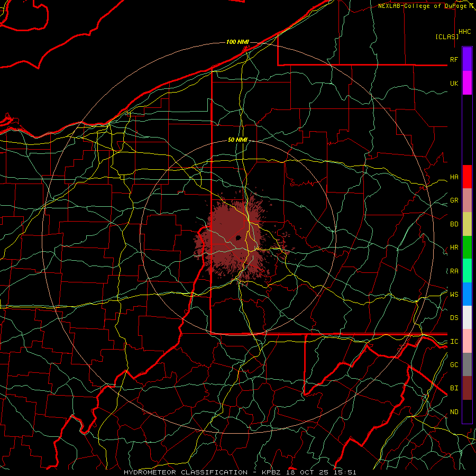The image size is (476, 476).
Task: Click the ND black legend swatch
Action: 467,411
